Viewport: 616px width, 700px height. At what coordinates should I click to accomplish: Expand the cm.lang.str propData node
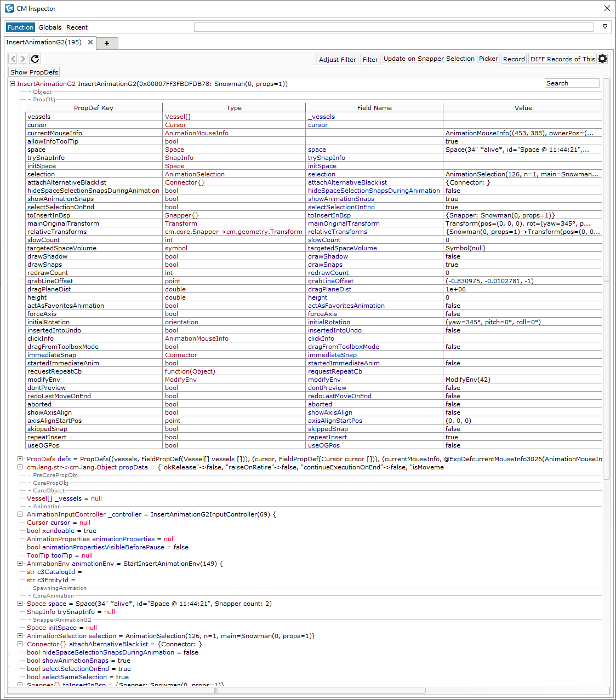[x=20, y=467]
